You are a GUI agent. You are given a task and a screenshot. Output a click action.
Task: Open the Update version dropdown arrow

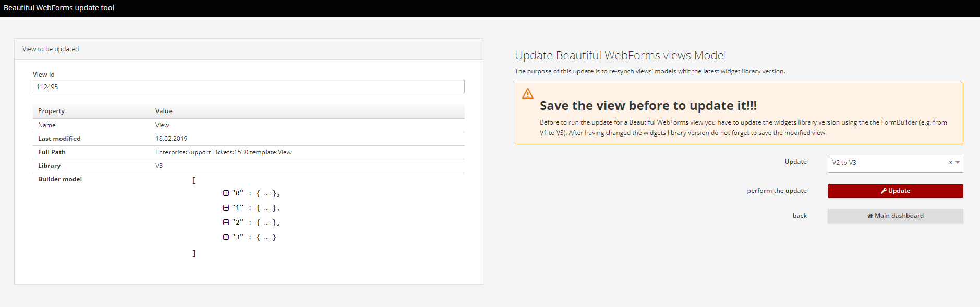click(958, 162)
